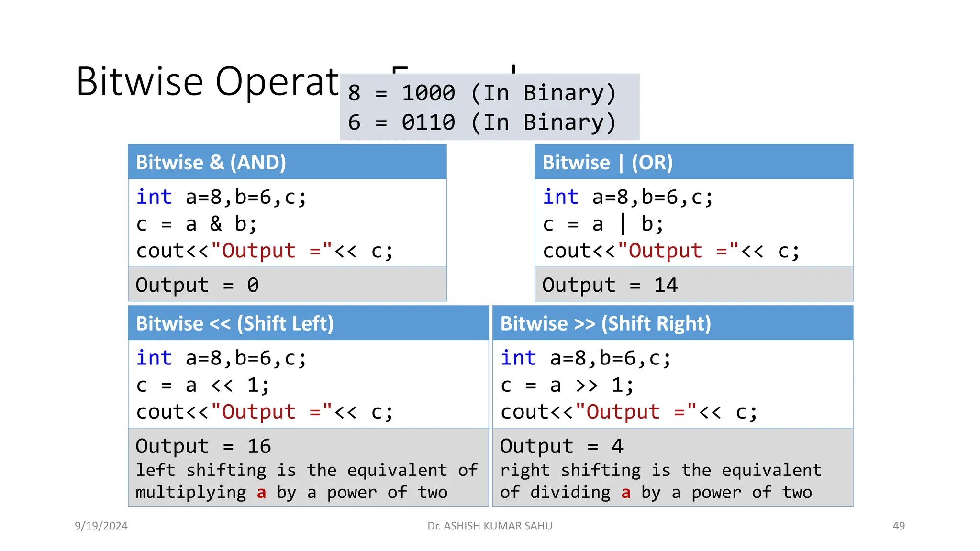The height and width of the screenshot is (551, 980).
Task: Click 'Output = 0' in AND box
Action: (198, 285)
